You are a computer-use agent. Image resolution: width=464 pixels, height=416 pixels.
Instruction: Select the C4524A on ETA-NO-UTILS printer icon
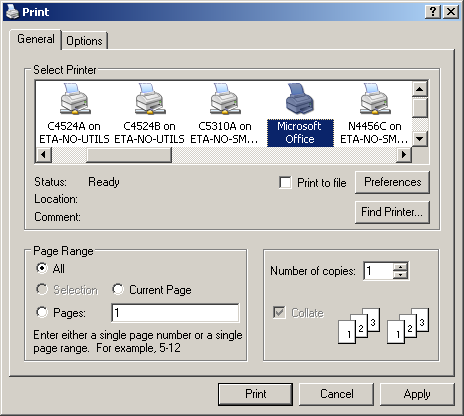tap(75, 99)
